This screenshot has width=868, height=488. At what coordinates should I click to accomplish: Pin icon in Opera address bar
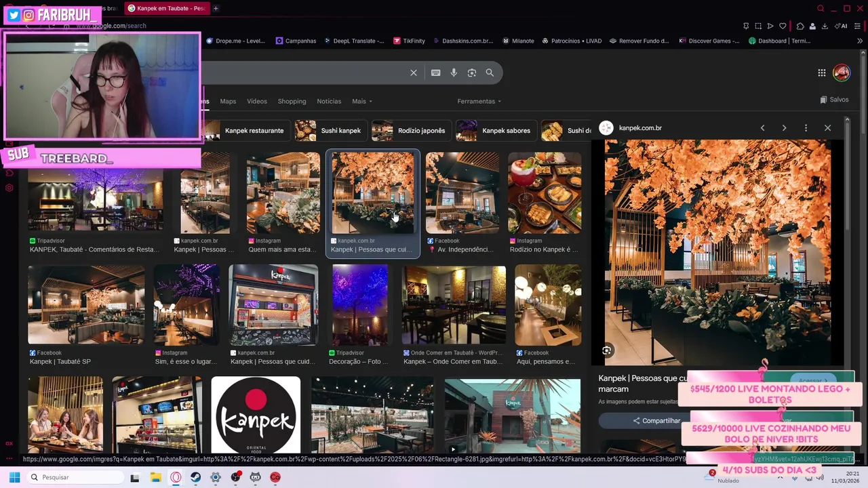click(x=746, y=26)
